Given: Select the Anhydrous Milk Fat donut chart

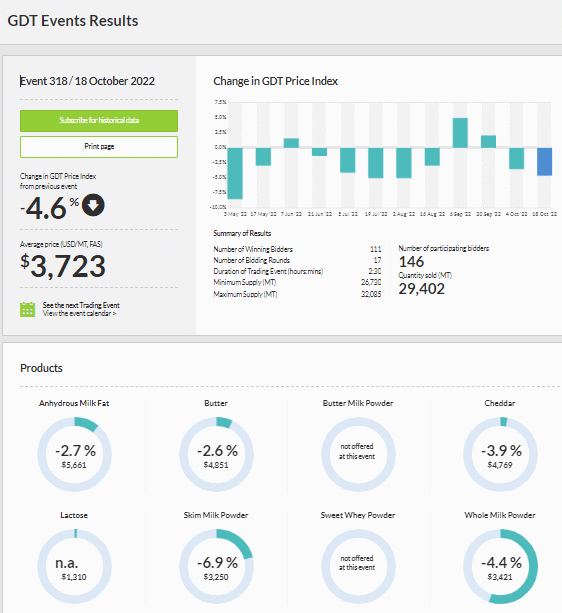Looking at the screenshot, I should tap(74, 454).
